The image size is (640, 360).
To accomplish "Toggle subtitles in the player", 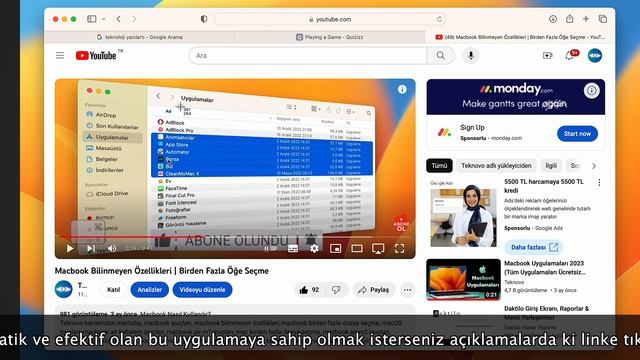I will (x=293, y=248).
